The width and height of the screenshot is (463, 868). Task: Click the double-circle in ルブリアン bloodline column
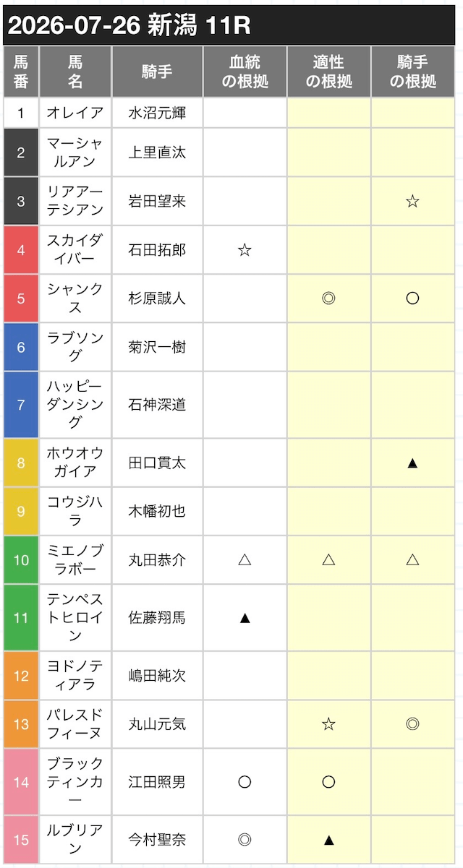point(245,839)
